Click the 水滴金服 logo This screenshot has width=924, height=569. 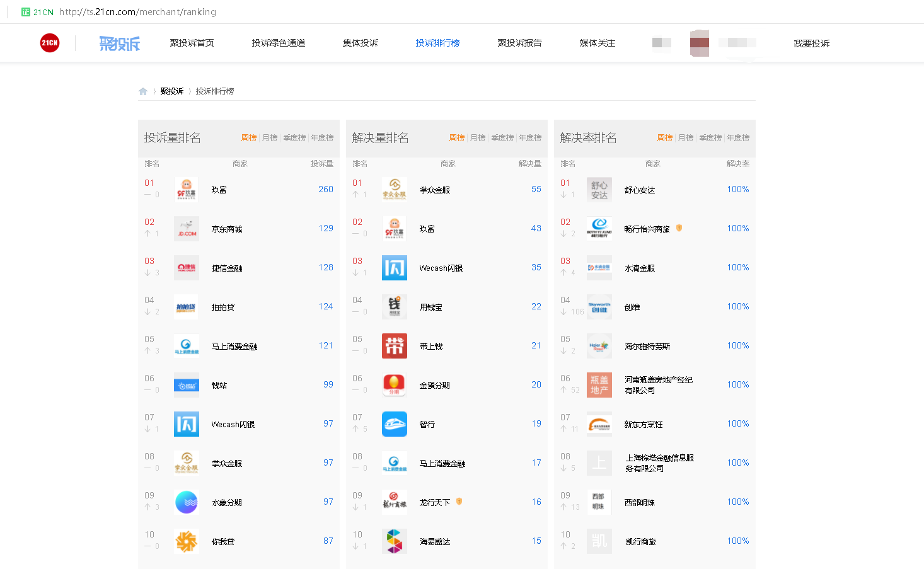tap(599, 268)
